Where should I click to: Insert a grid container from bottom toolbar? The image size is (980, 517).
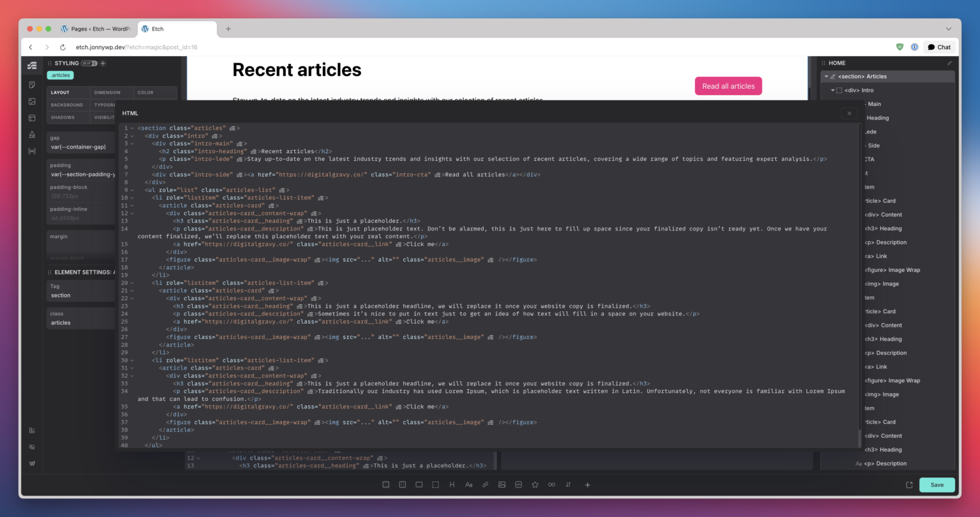[403, 484]
